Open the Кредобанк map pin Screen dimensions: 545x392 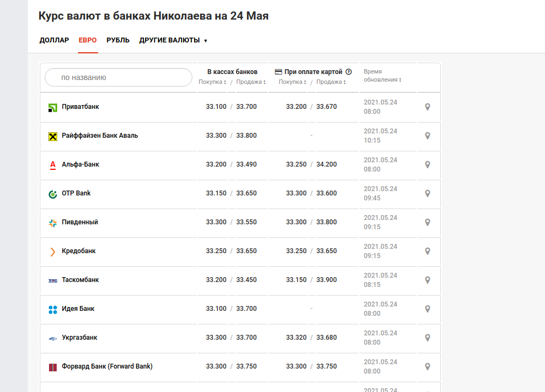[x=427, y=251]
